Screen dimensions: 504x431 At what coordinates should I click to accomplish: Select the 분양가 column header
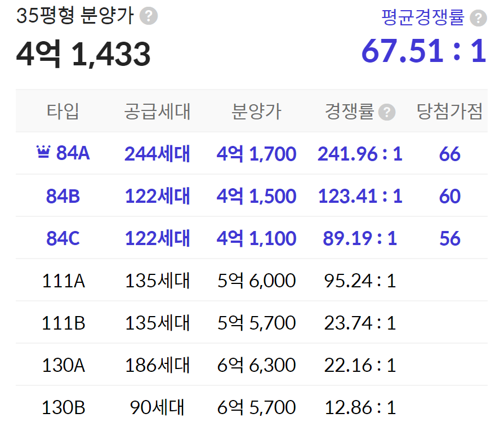(256, 112)
